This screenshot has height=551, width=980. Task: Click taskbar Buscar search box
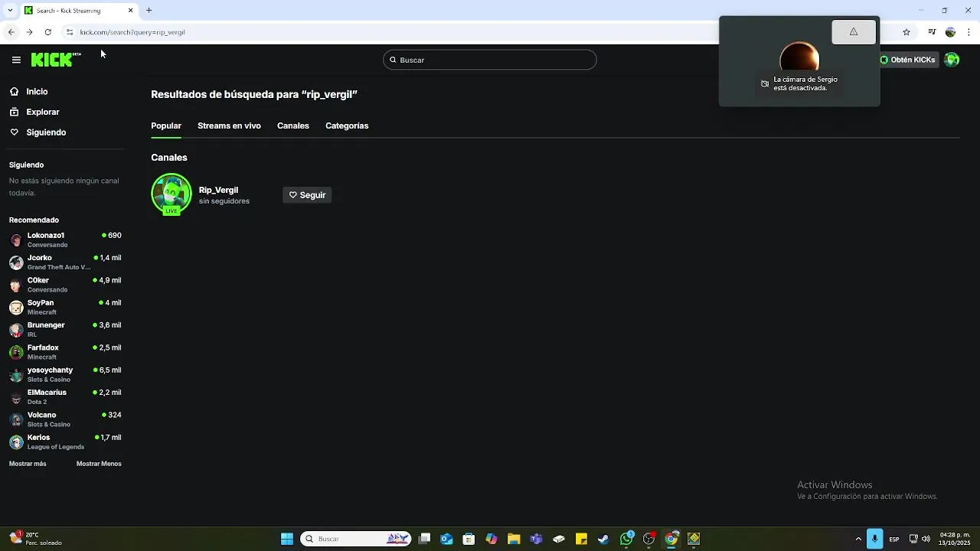coord(356,539)
